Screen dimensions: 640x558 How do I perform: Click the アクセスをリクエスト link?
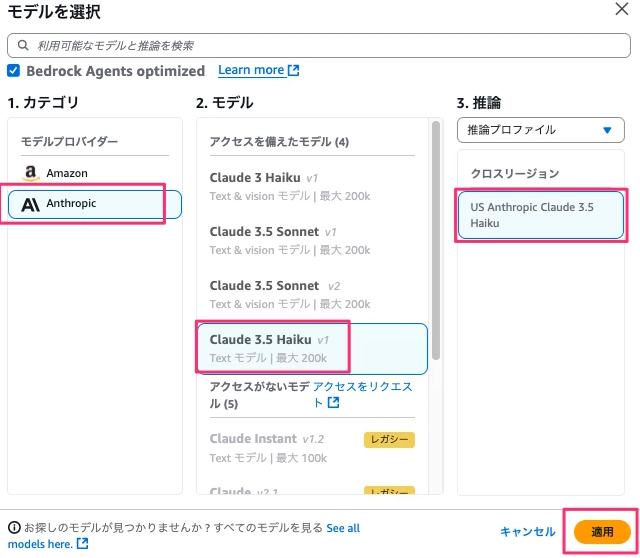362,394
